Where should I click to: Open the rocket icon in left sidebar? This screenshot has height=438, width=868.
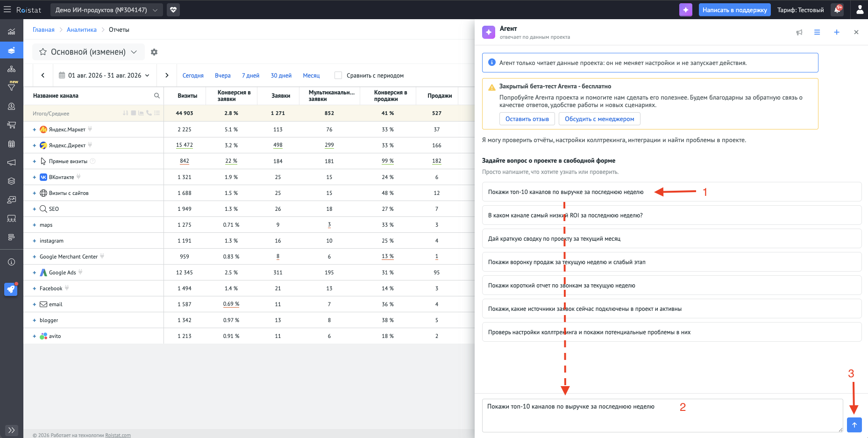[x=11, y=289]
